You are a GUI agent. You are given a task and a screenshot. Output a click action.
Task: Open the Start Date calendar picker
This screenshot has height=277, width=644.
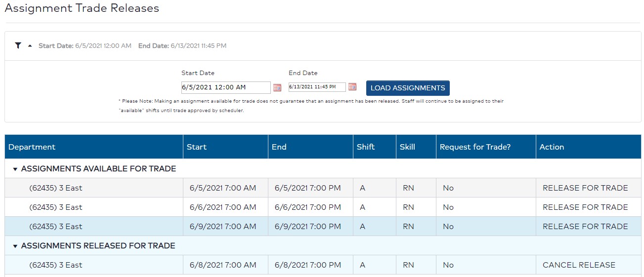point(277,87)
